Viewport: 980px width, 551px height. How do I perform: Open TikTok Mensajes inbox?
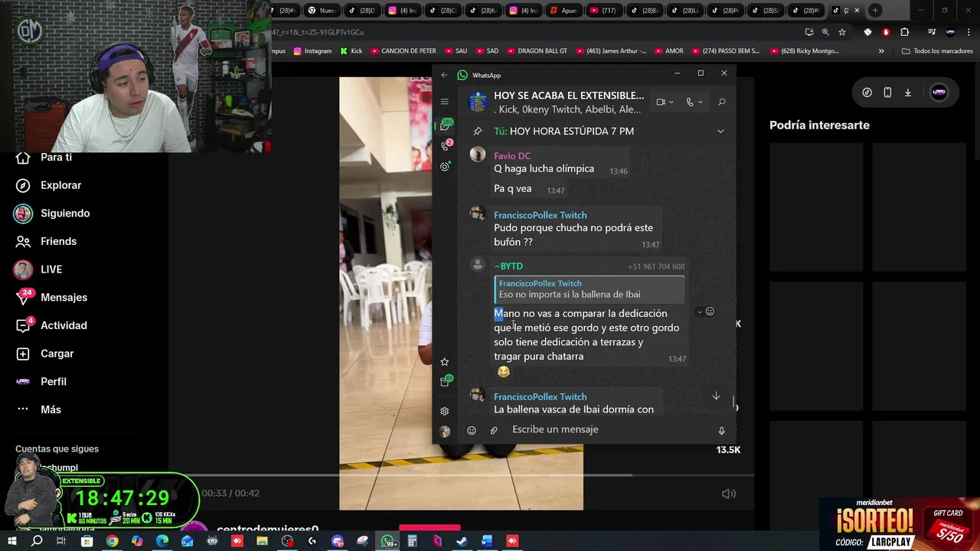pyautogui.click(x=51, y=297)
